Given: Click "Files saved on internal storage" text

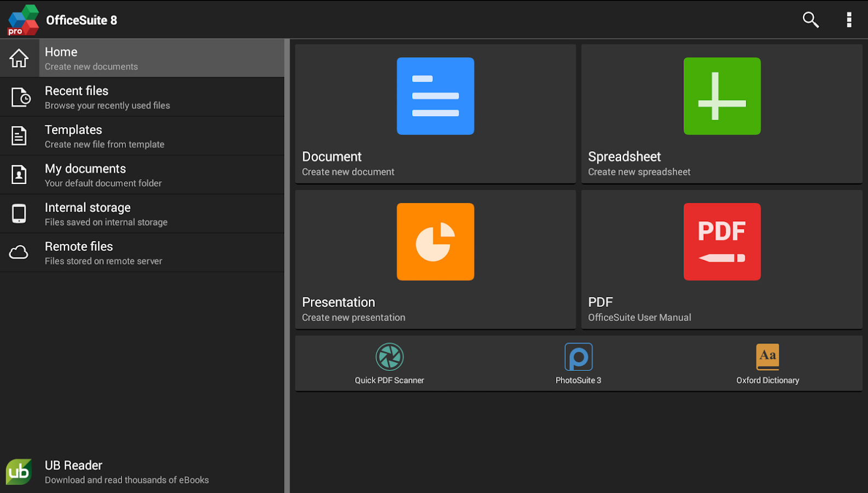Looking at the screenshot, I should pos(106,222).
